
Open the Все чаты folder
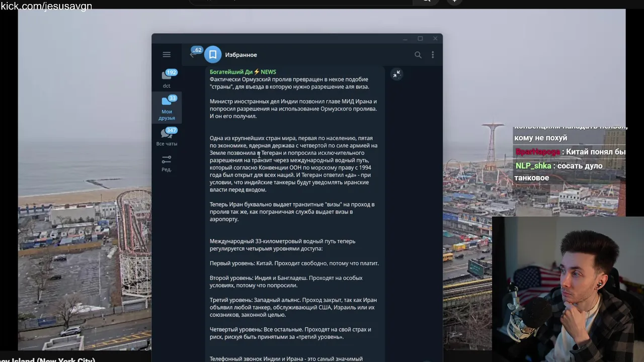point(167,137)
